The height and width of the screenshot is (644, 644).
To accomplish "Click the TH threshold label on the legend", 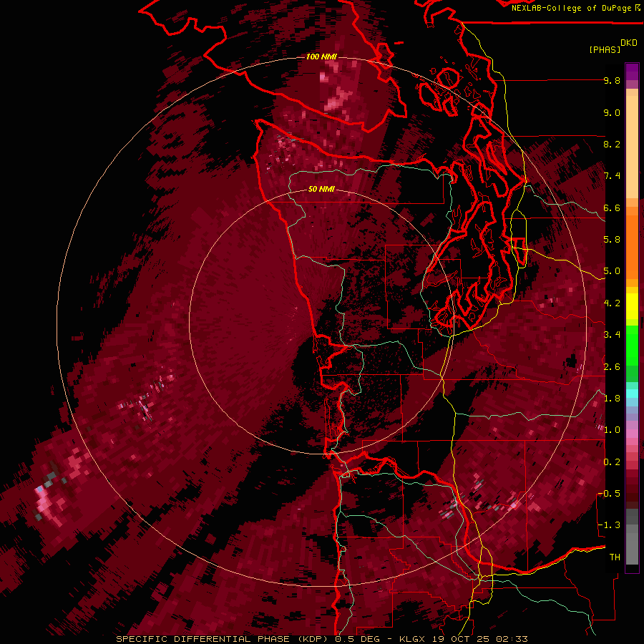I will pyautogui.click(x=615, y=557).
